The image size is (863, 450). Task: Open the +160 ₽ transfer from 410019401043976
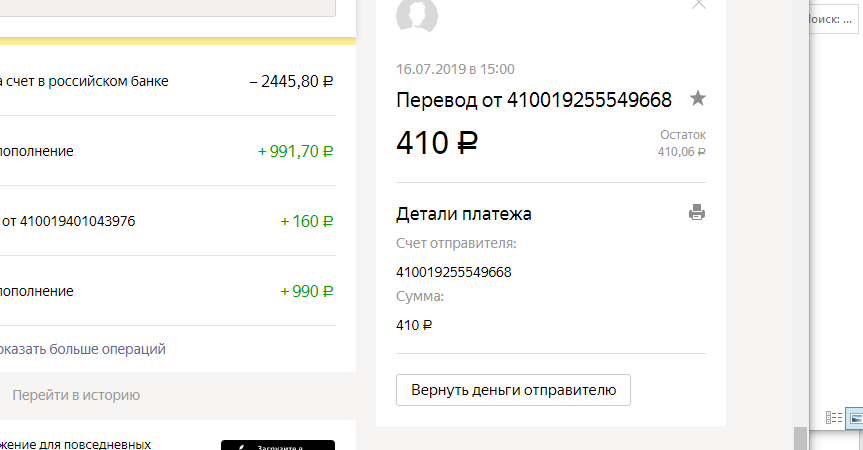(x=168, y=221)
